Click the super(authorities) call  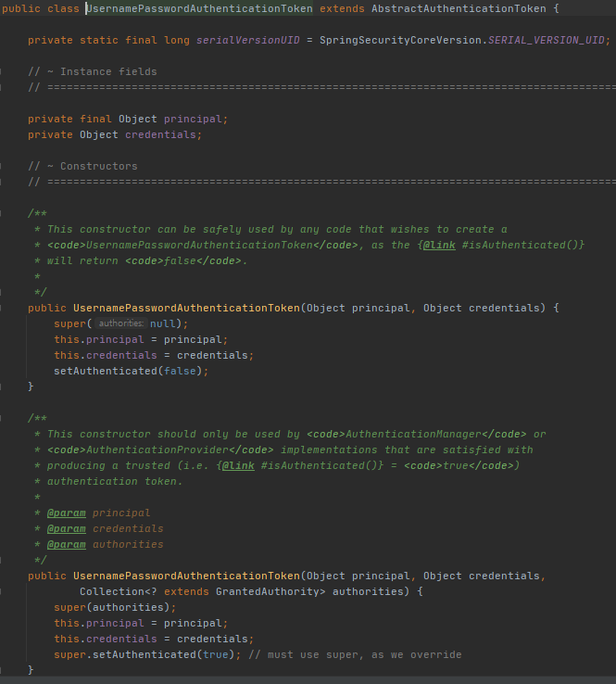pos(112,608)
